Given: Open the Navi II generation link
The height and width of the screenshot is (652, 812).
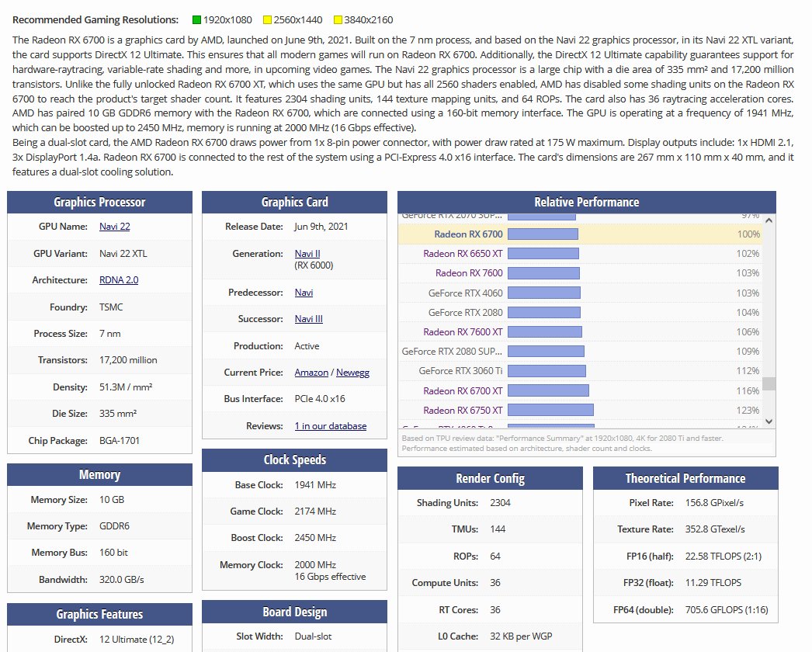Looking at the screenshot, I should coord(307,253).
